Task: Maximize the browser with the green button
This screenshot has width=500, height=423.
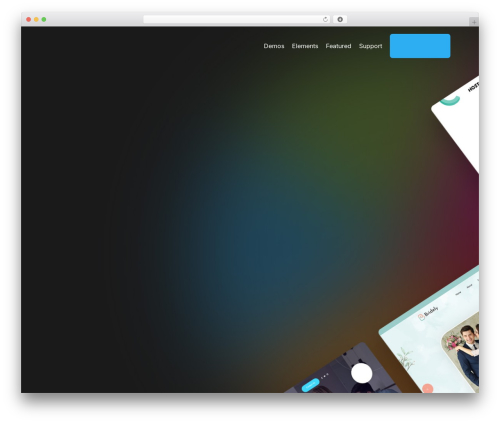Action: click(44, 19)
